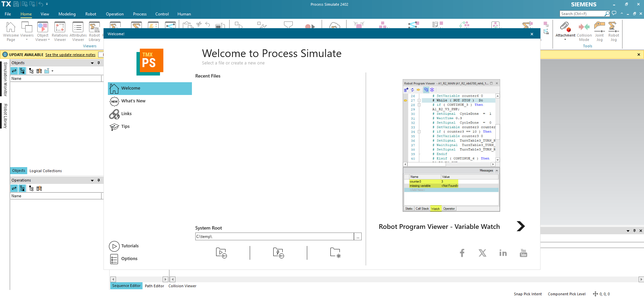Open the File menu
The width and height of the screenshot is (644, 298).
coord(8,14)
